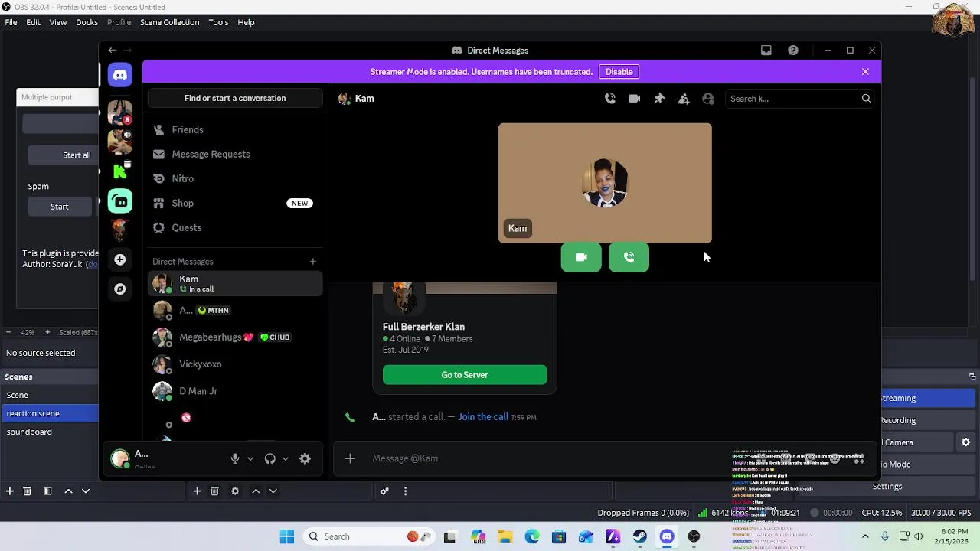Open OBS File menu

(x=11, y=22)
